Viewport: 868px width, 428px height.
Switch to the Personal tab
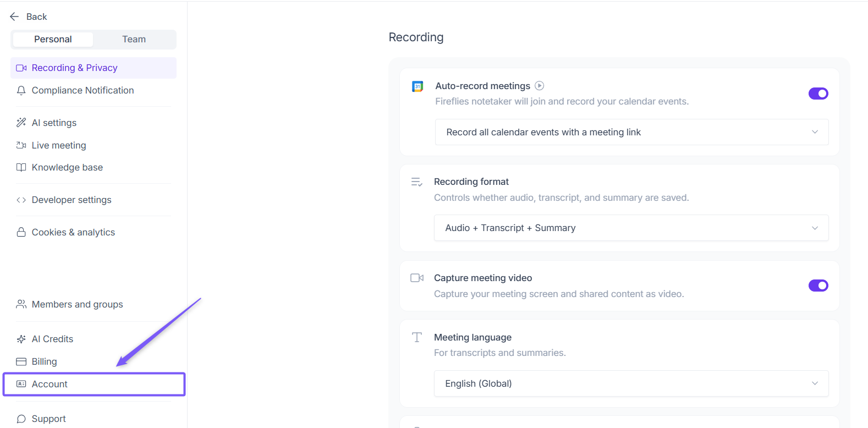[x=53, y=39]
